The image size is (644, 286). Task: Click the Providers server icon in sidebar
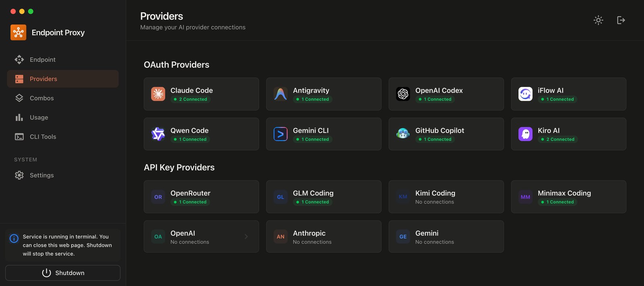(19, 79)
